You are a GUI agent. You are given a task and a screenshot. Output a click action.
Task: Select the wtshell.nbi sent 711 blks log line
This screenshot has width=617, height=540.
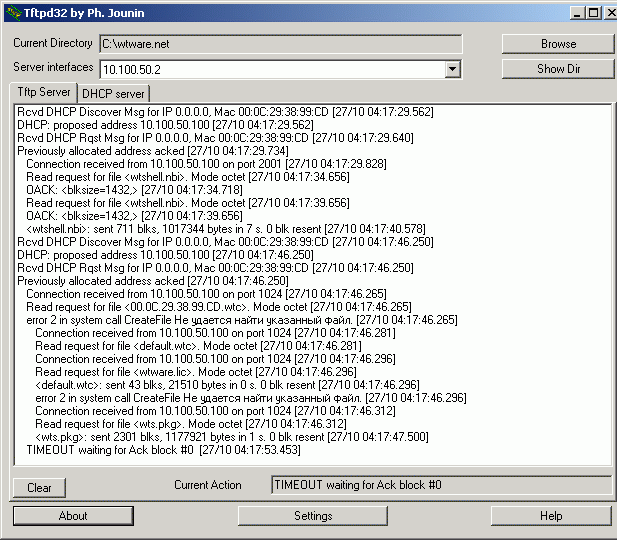(x=225, y=228)
